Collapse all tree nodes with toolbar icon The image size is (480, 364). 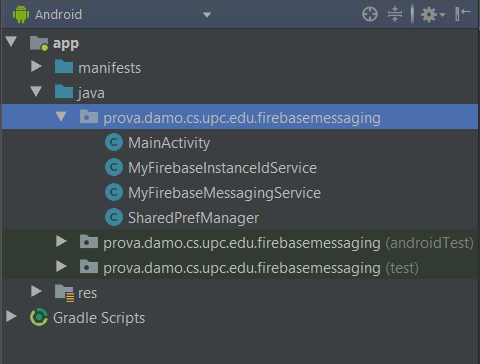[395, 14]
